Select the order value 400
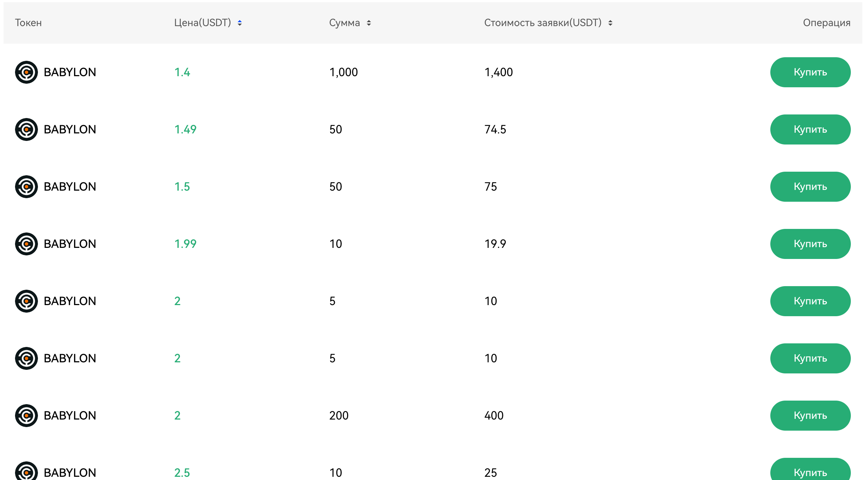 point(494,416)
